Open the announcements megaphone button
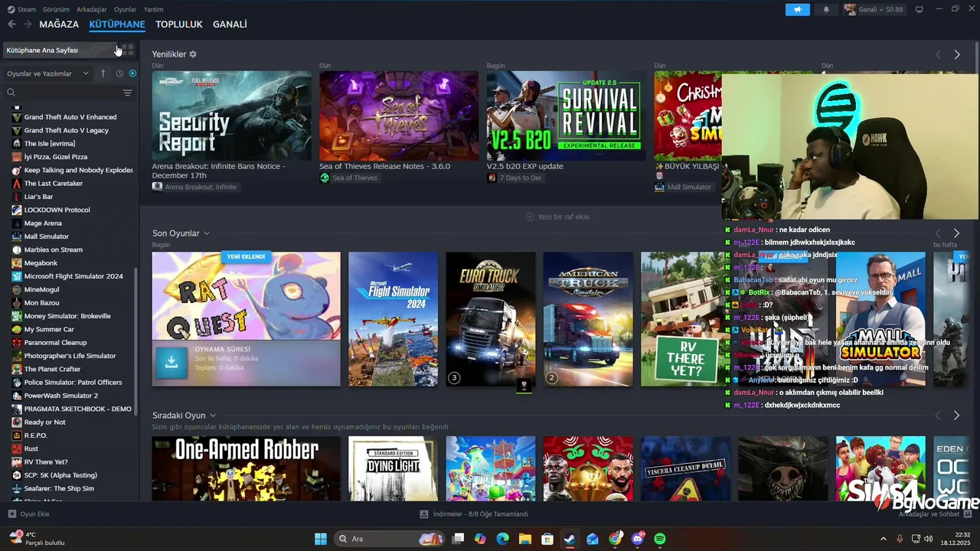 click(x=797, y=9)
